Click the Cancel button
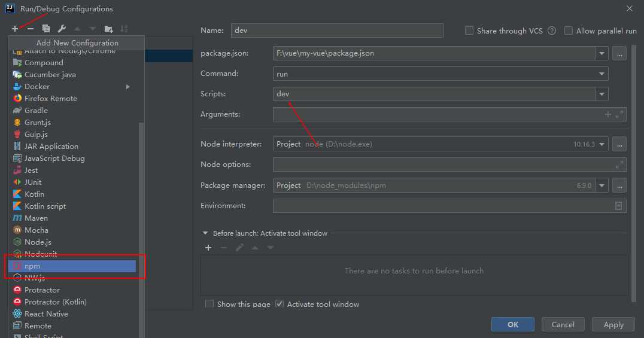The image size is (644, 338). point(563,324)
